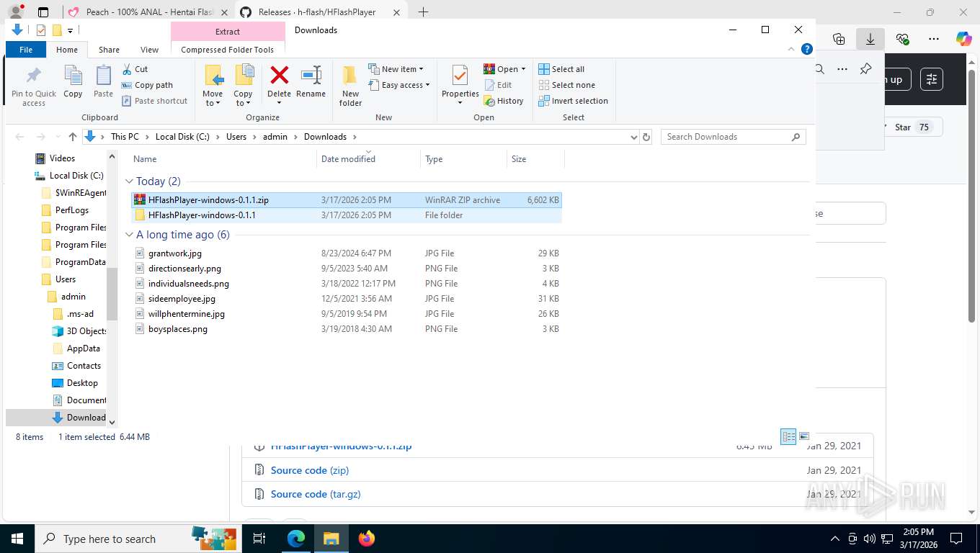
Task: Click the Cut scissors icon
Action: point(127,69)
